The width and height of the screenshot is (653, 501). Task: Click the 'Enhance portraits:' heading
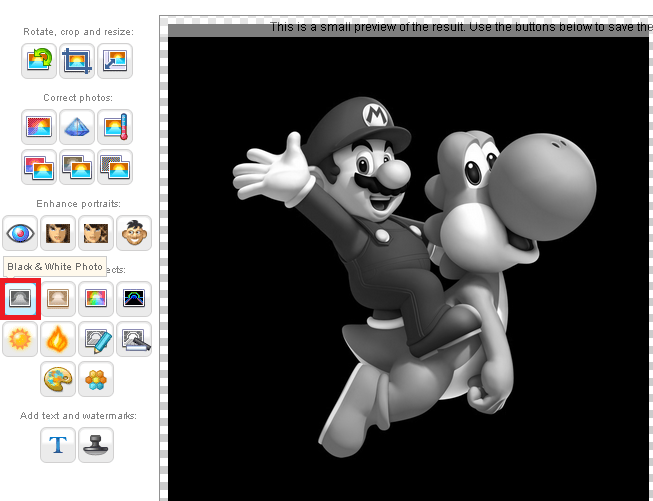(78, 204)
